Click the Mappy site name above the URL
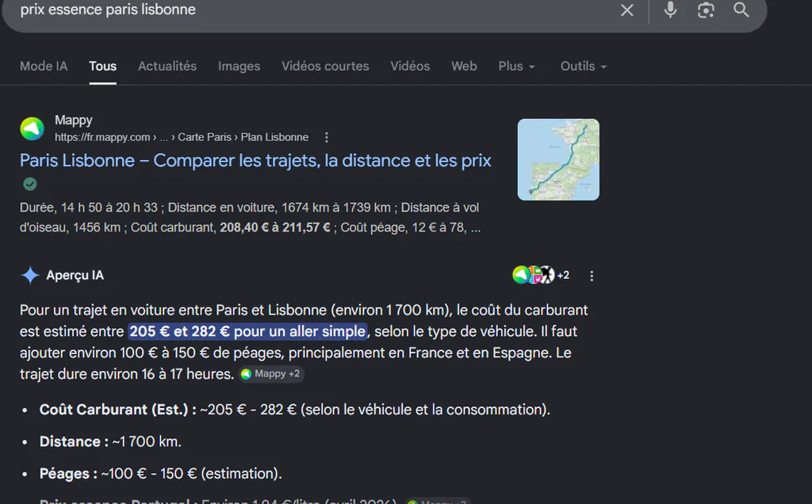Screen dimensions: 812x504 coord(74,120)
